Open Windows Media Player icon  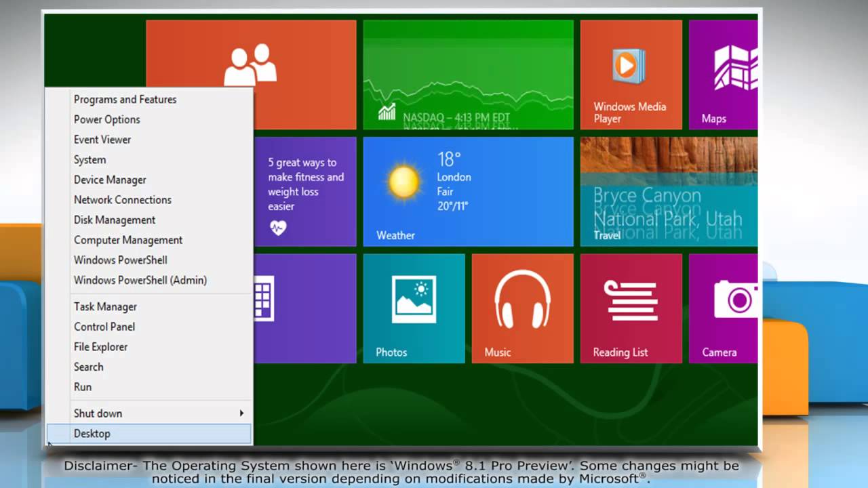[628, 66]
